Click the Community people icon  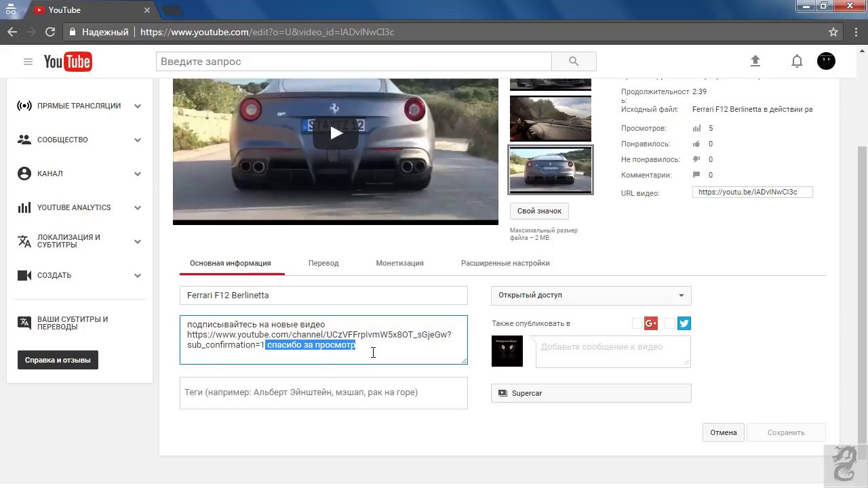coord(24,140)
